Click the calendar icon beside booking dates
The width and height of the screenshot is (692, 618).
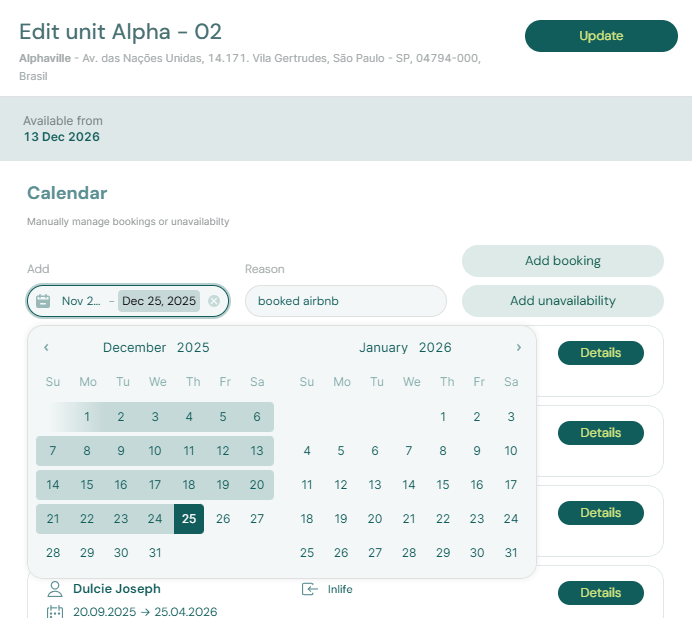coord(55,611)
